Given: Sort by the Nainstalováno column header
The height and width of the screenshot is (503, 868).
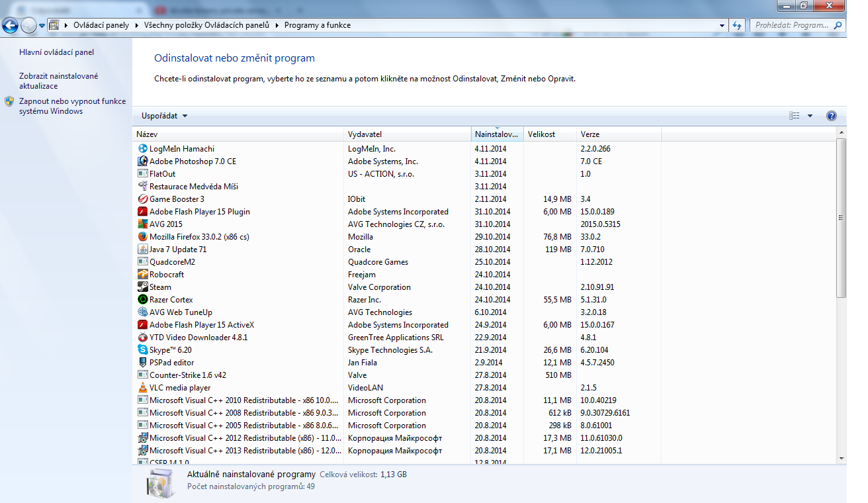Looking at the screenshot, I should click(498, 134).
